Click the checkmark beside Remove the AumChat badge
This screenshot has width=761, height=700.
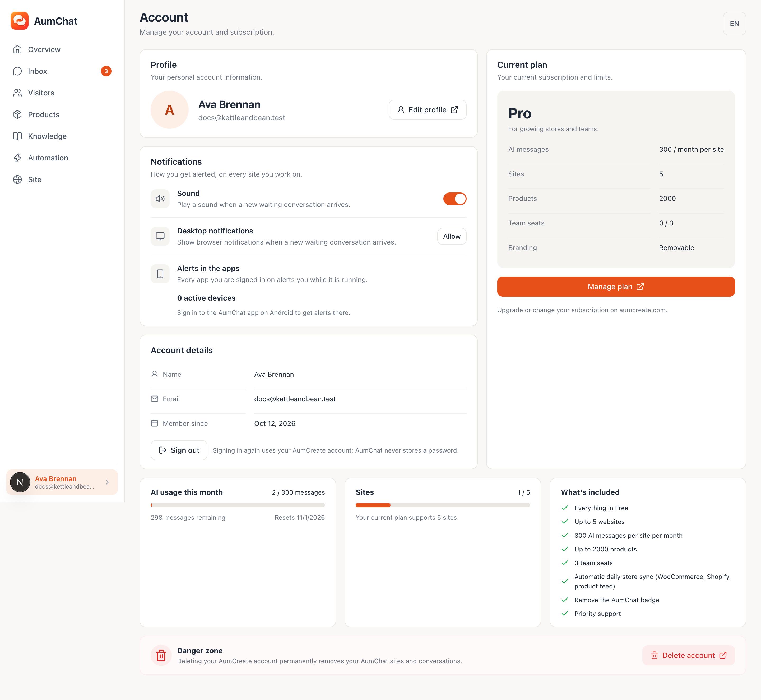coord(565,600)
